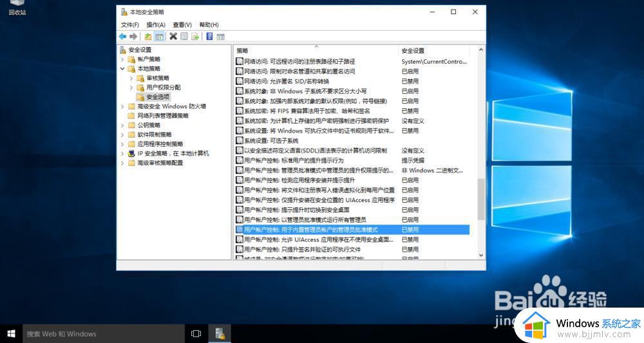Click the policy list scroll down arrow
The height and width of the screenshot is (343, 644).
pos(481,255)
